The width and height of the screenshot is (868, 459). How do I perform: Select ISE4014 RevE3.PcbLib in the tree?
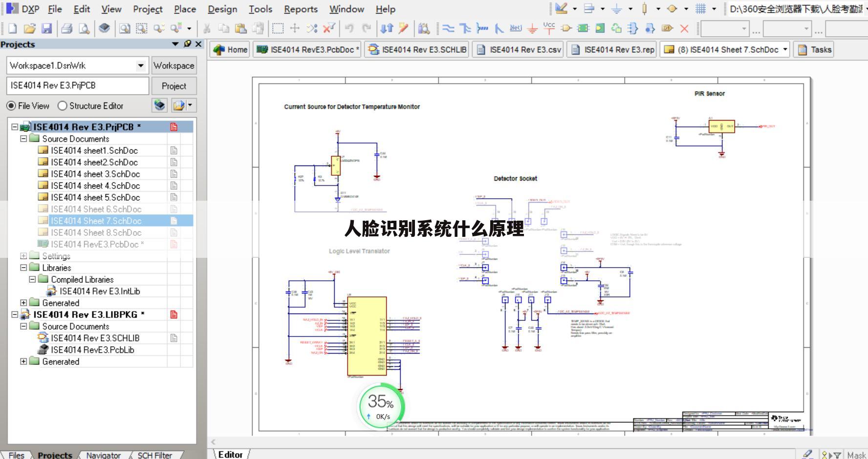tap(92, 350)
